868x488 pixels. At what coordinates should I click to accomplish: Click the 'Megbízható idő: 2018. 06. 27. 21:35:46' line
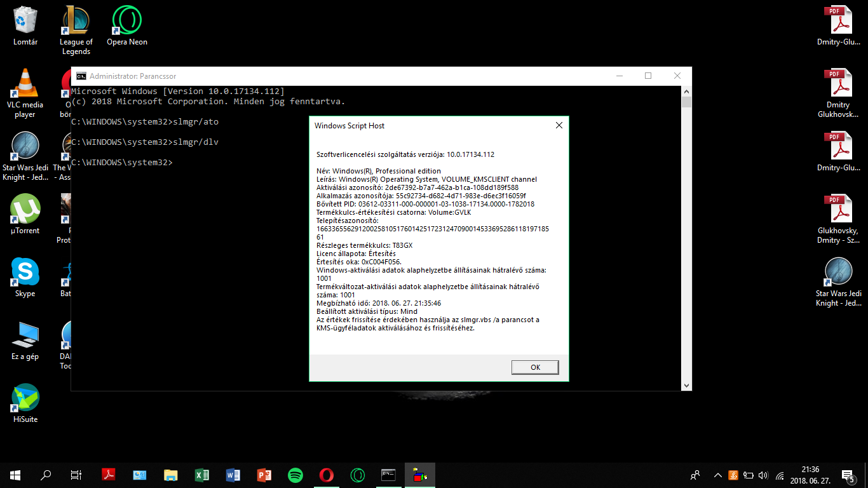click(x=379, y=303)
